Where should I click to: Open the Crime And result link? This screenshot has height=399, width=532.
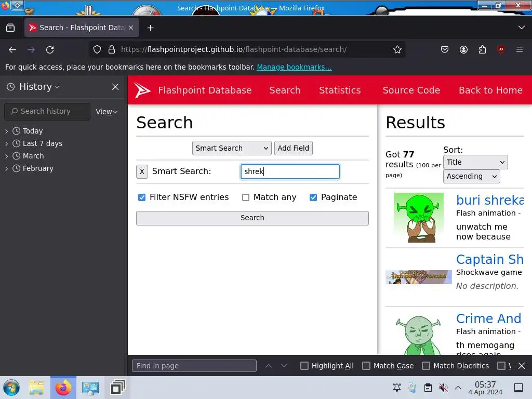coord(488,319)
